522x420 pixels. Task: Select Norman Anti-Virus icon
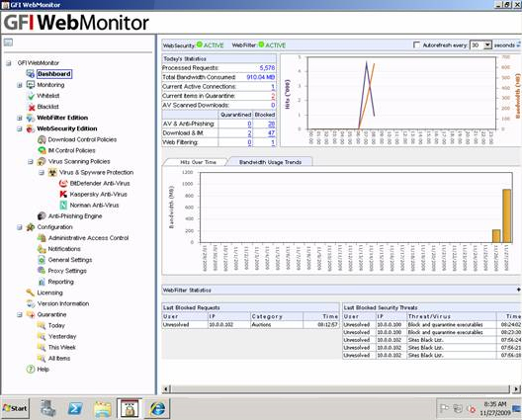coord(63,206)
